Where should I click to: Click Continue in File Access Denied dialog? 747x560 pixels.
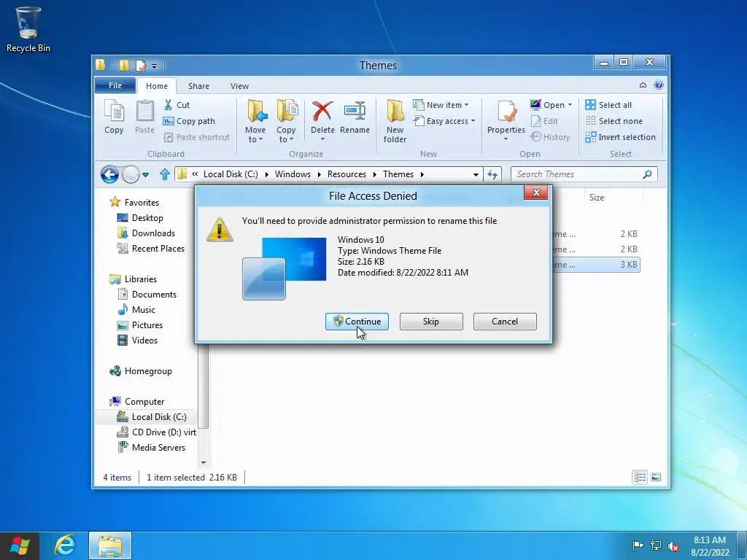tap(357, 322)
